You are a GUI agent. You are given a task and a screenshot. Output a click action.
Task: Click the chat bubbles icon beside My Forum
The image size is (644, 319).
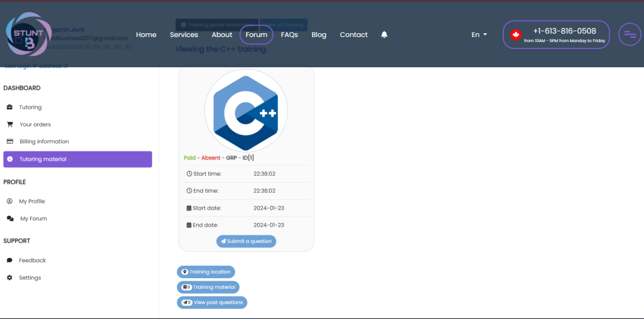(x=10, y=219)
